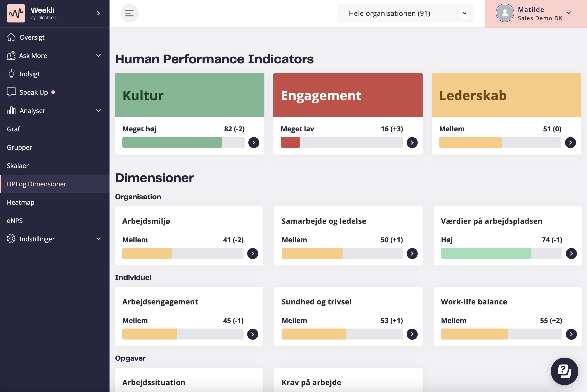
Task: Open Lederskab details arrow button
Action: tap(570, 143)
